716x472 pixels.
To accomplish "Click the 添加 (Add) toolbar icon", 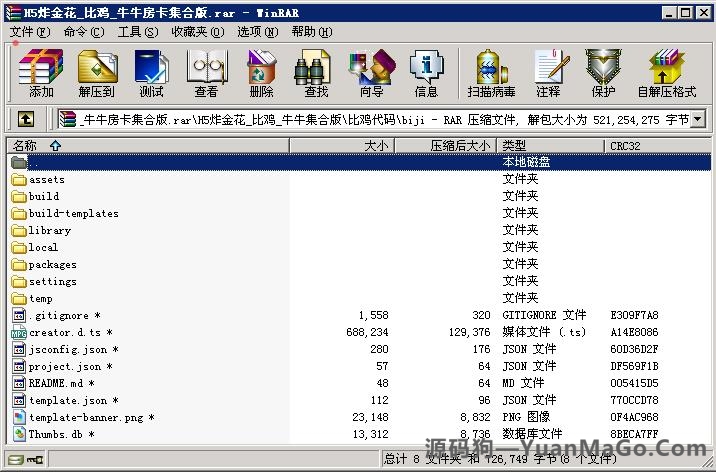I will (x=41, y=67).
